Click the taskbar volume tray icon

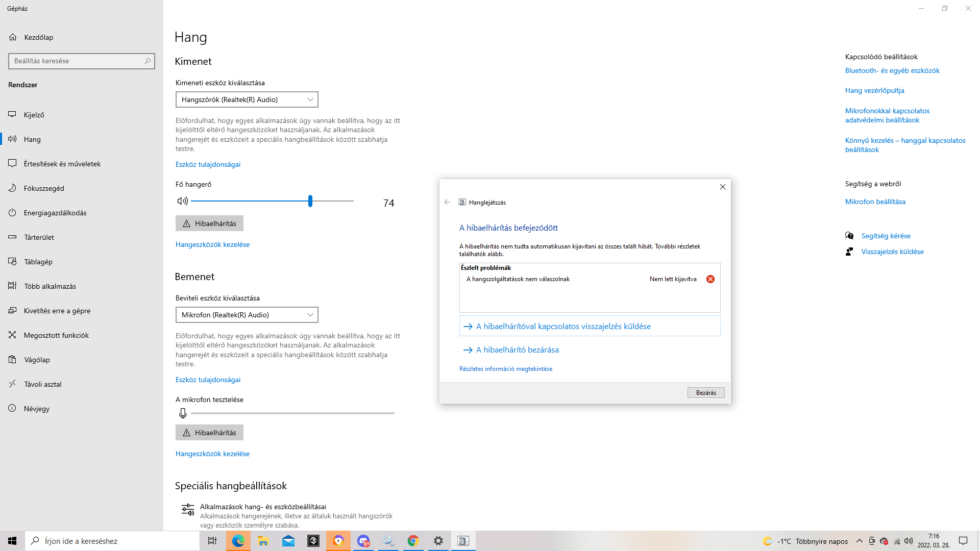coord(909,541)
